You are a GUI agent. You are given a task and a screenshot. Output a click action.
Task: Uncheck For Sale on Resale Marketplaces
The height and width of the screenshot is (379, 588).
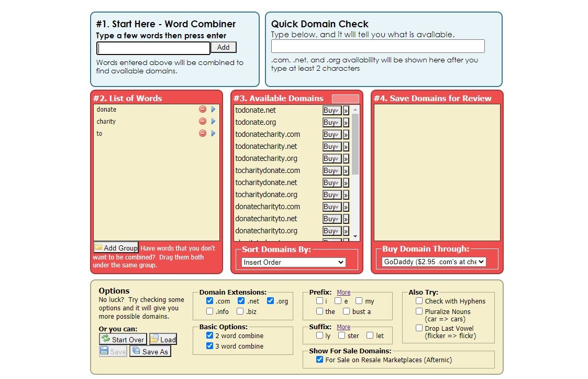point(319,360)
